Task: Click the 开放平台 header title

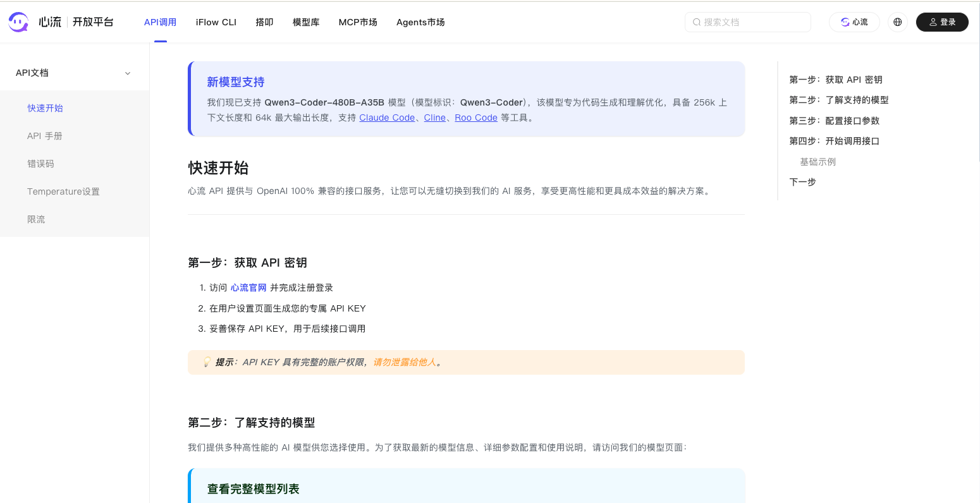Action: click(x=93, y=22)
